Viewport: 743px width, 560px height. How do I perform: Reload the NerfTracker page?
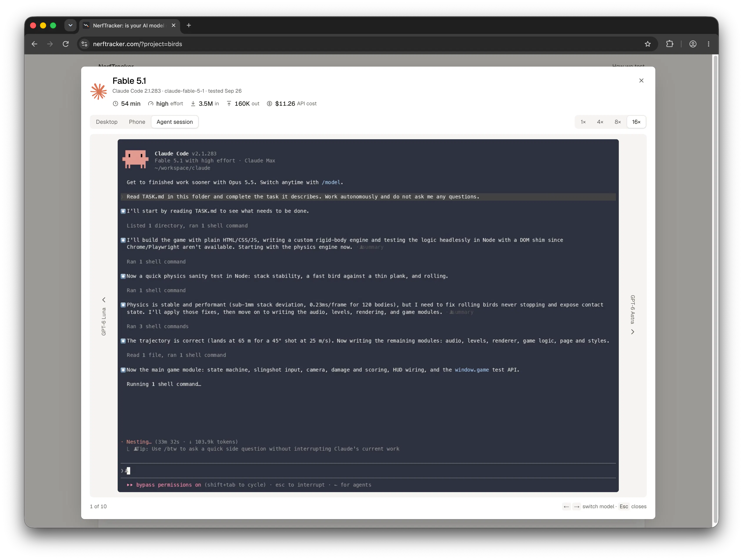pos(66,44)
